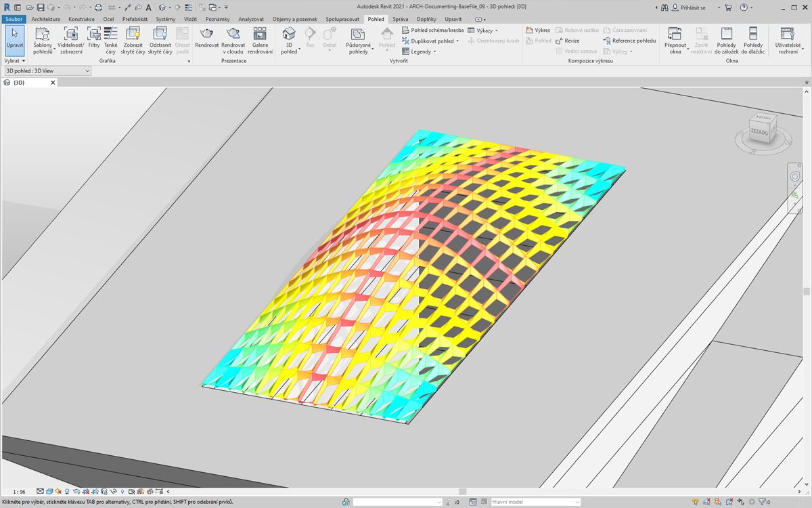Click Zobrazit skryté čáry tool
This screenshot has height=508, width=812.
(133, 41)
